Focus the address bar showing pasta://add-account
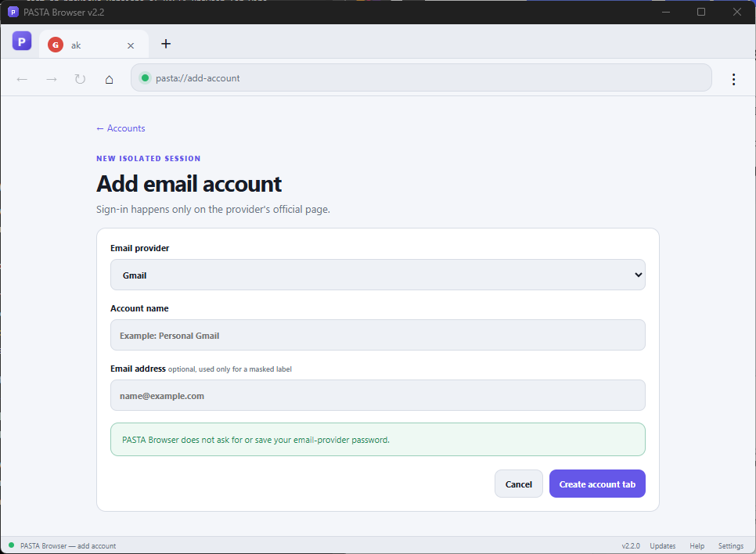 pos(421,77)
